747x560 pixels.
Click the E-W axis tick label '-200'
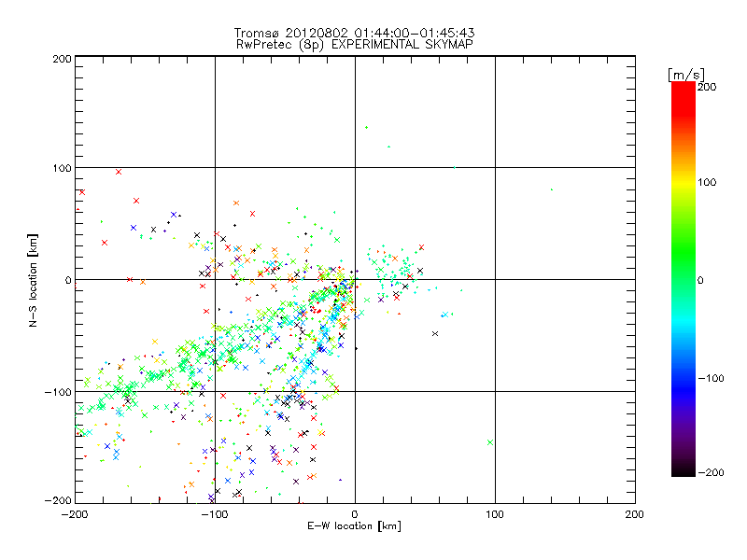tap(75, 515)
